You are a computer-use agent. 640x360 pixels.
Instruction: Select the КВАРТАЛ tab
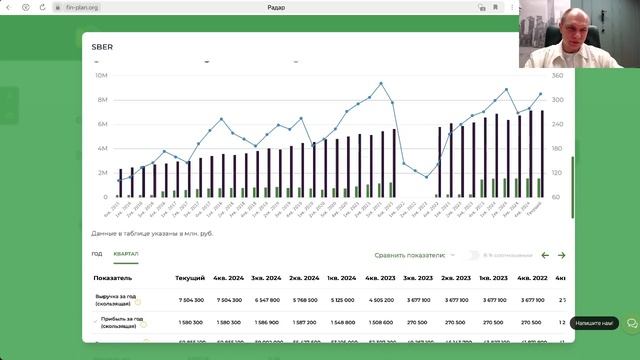[x=126, y=254]
